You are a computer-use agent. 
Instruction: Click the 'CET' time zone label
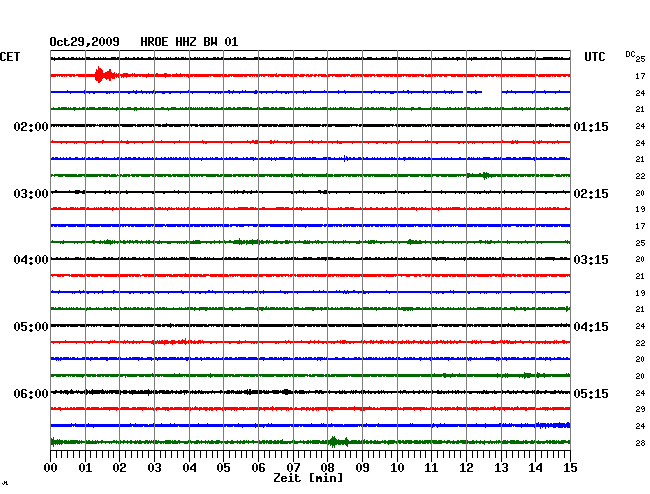coord(10,57)
